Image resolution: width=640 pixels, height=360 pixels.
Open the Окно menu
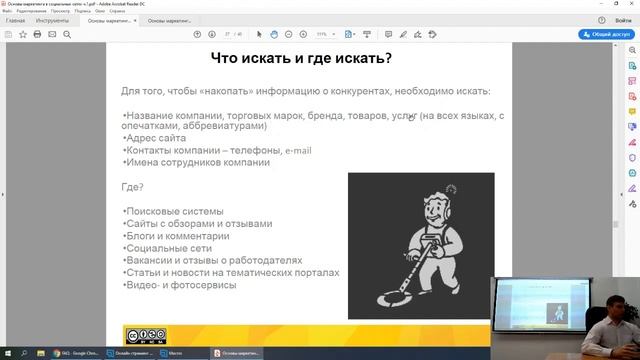coord(100,11)
